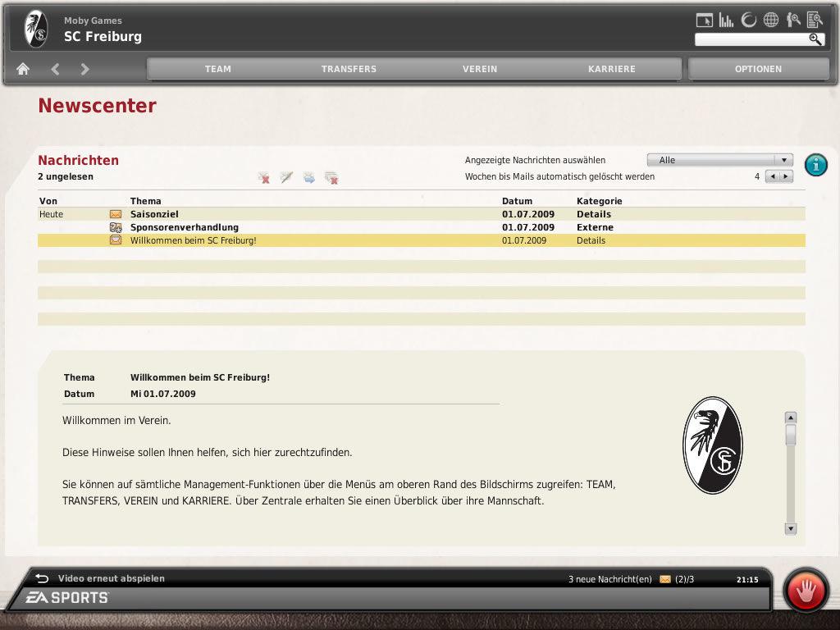Open the TEAM menu
This screenshot has height=630, width=840.
click(x=218, y=69)
